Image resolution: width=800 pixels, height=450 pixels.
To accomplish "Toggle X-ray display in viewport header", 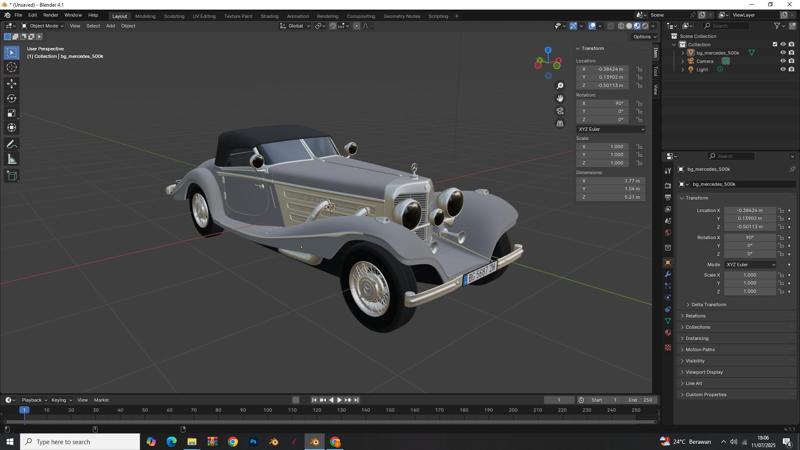I will 610,26.
